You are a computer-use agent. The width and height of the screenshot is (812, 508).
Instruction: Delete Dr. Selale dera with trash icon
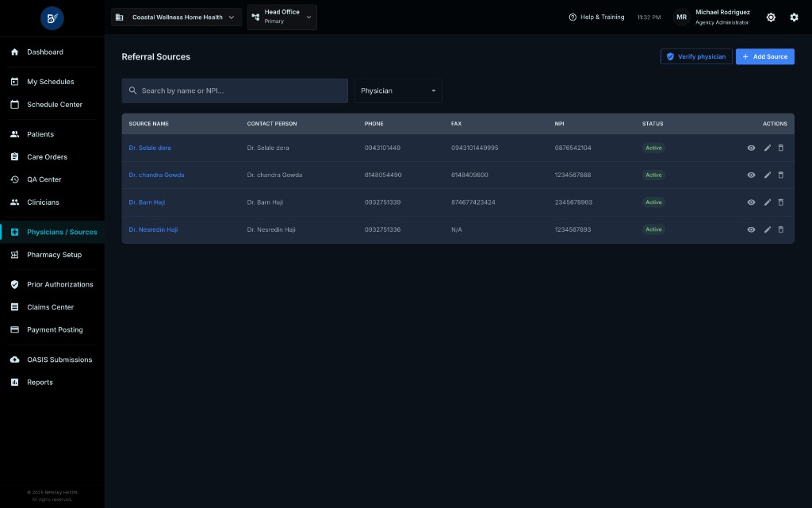pos(781,148)
